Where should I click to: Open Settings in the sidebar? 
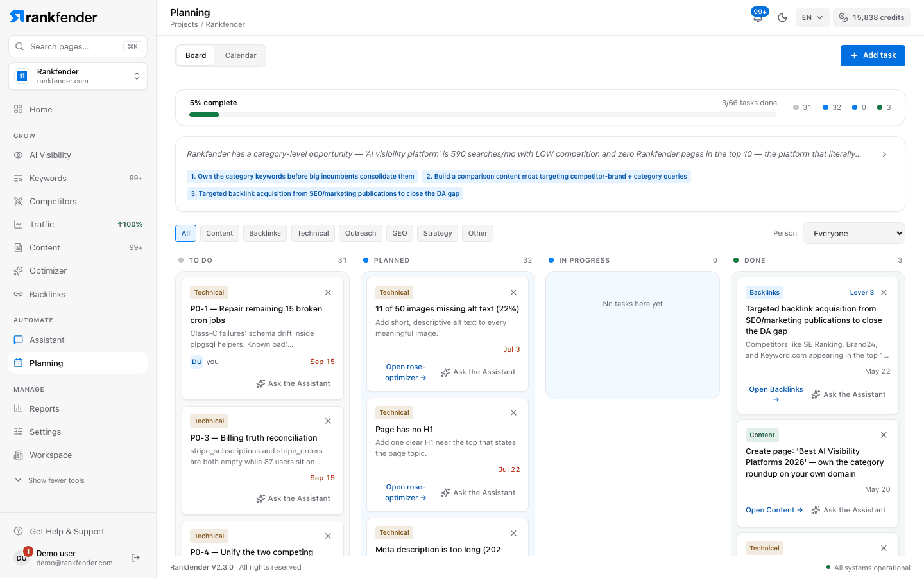[x=78, y=432]
